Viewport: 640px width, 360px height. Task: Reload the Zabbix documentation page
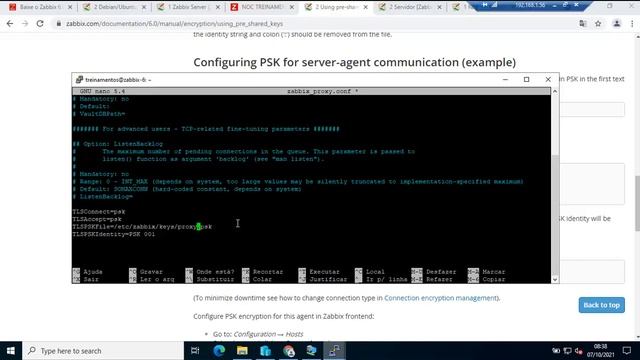tap(40, 24)
